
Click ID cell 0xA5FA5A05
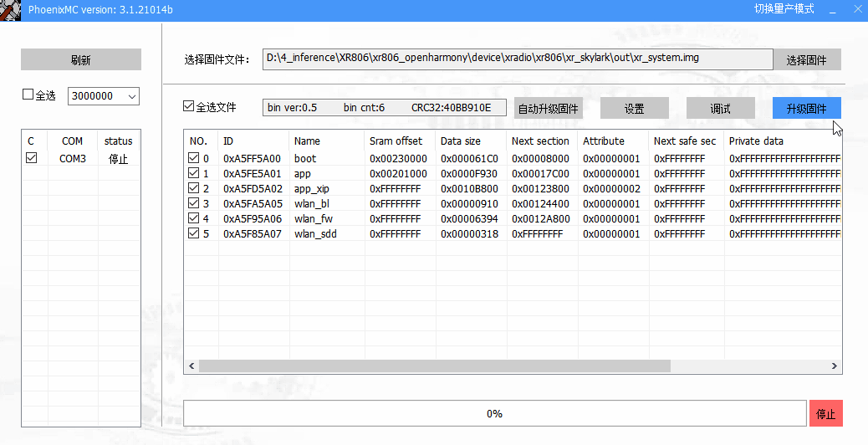click(x=253, y=204)
